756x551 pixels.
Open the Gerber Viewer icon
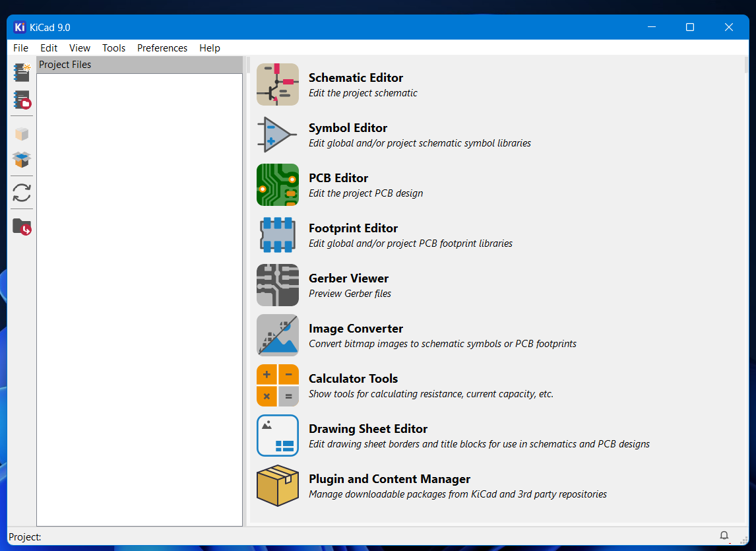[x=278, y=285]
